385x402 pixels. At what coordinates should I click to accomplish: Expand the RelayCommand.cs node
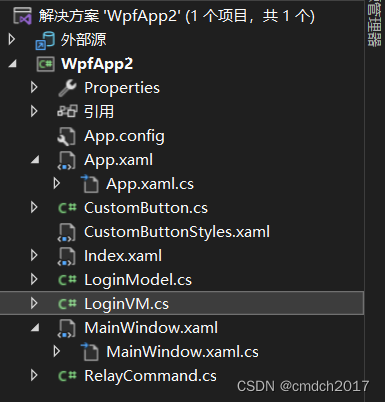pos(34,376)
